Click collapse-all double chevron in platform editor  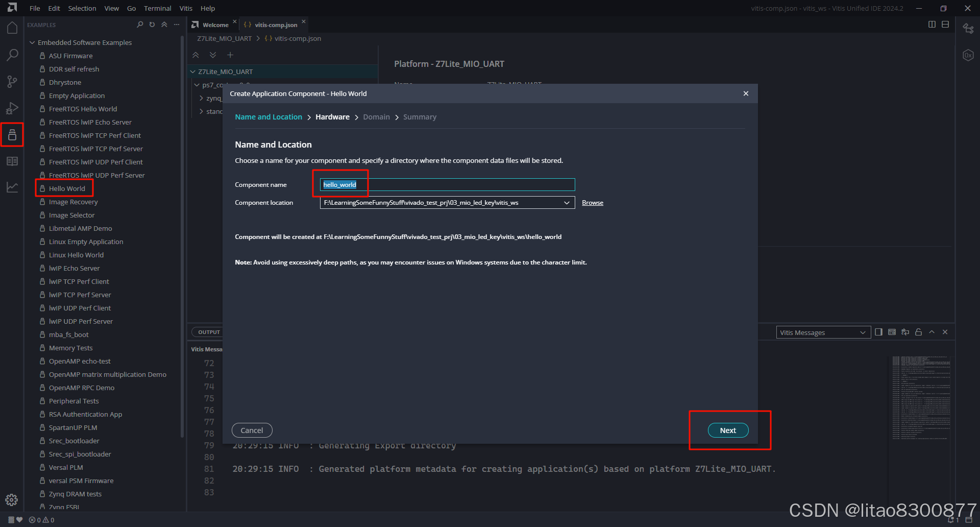195,55
